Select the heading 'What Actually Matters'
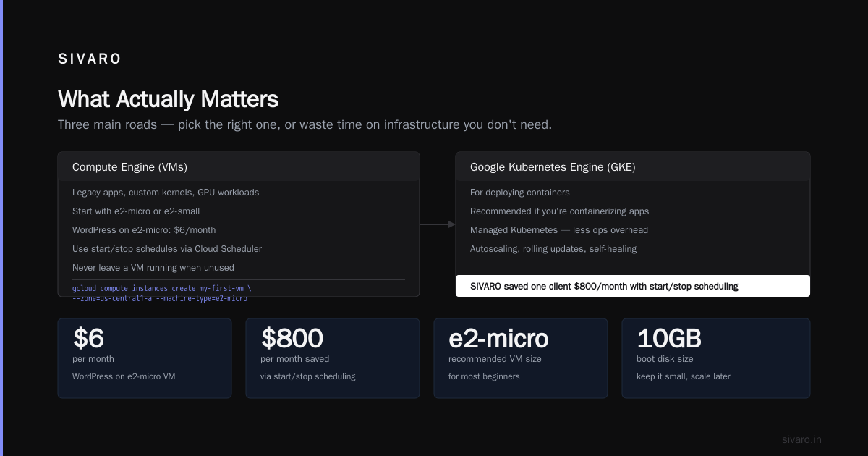Image resolution: width=868 pixels, height=456 pixels. coord(168,99)
